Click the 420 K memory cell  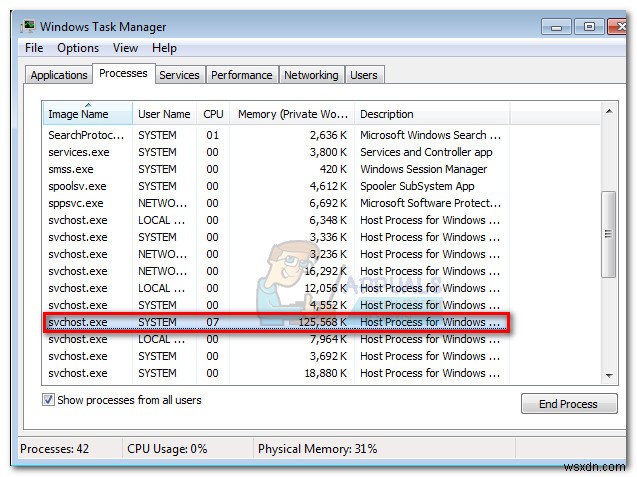(x=333, y=169)
